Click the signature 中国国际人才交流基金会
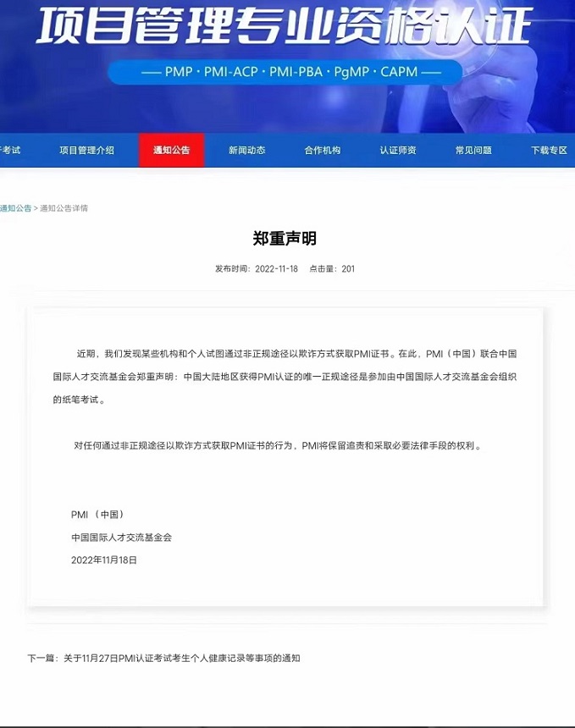 click(121, 538)
